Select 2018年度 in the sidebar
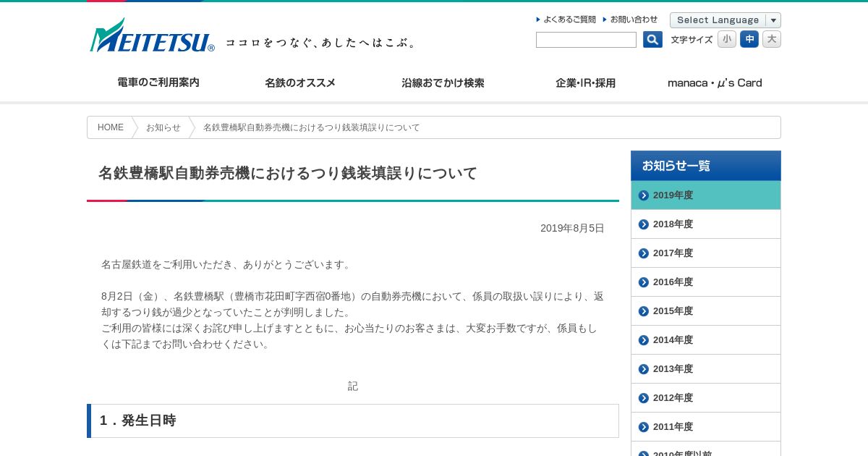Image resolution: width=868 pixels, height=456 pixels. pyautogui.click(x=706, y=224)
